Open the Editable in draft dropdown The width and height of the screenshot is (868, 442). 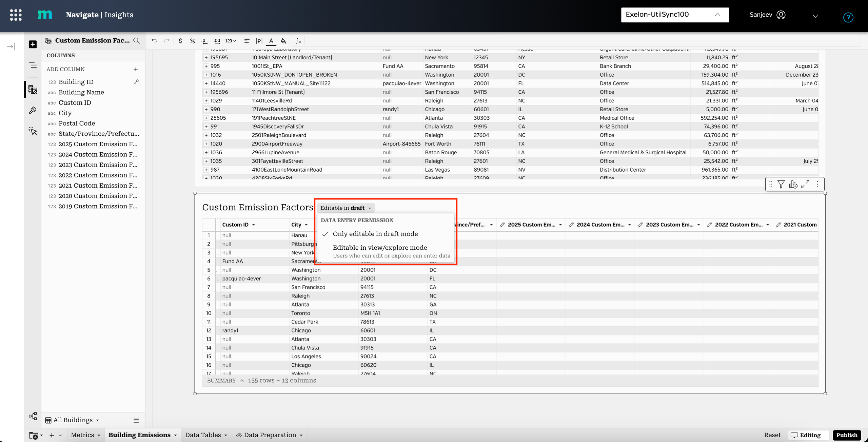(346, 208)
